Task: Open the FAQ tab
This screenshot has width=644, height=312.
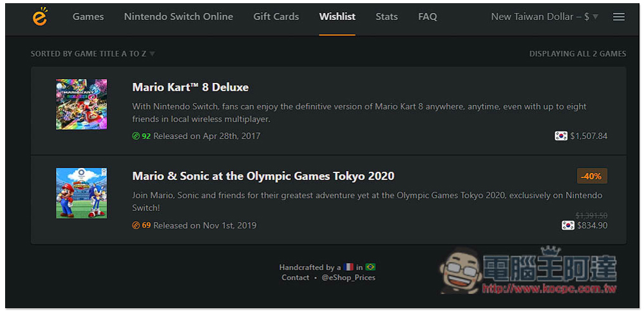Action: [428, 17]
